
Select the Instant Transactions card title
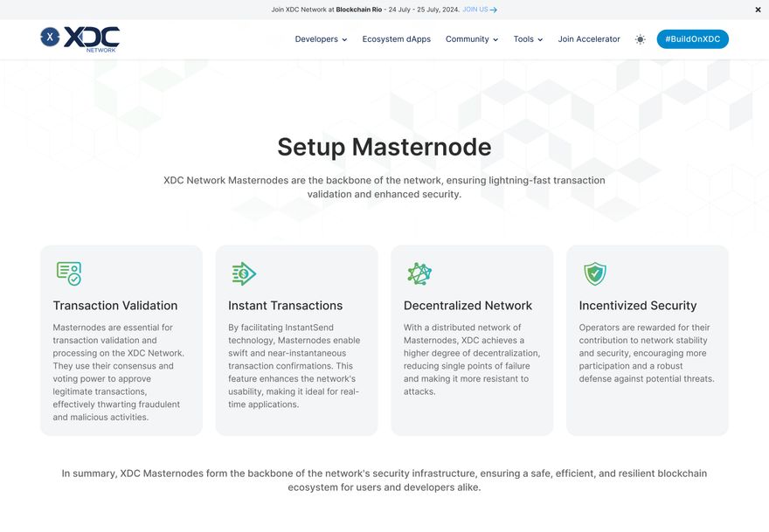pyautogui.click(x=285, y=306)
